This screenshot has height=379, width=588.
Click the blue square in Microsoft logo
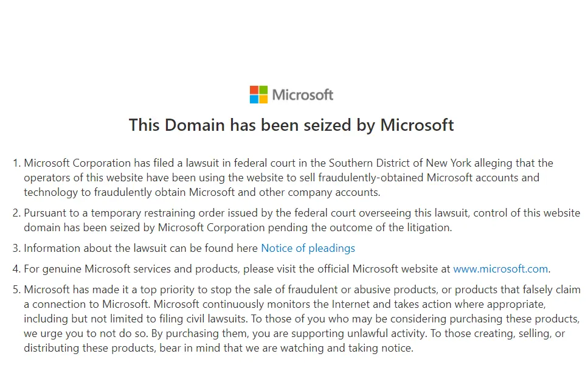[x=254, y=99]
